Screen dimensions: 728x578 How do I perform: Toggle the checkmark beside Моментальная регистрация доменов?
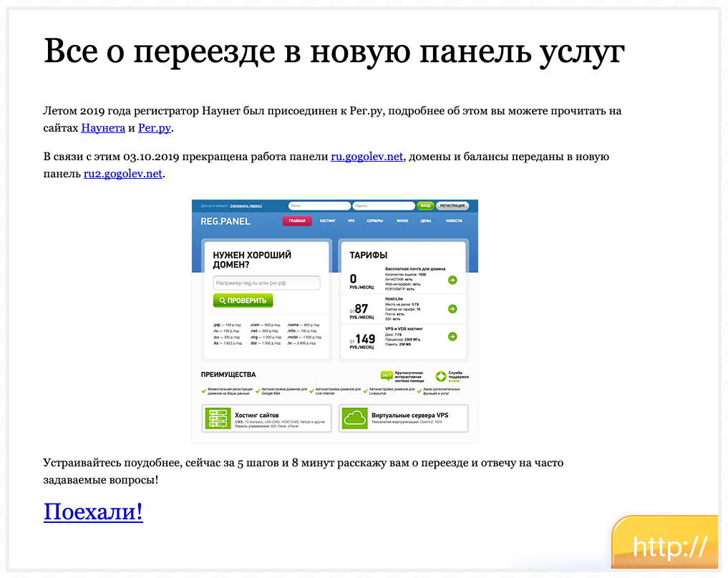pos(203,390)
